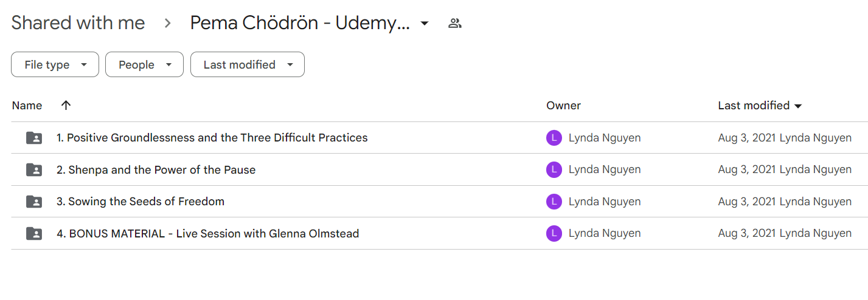Click shared folder icon for Shenpa row
This screenshot has height=300, width=868.
click(34, 170)
